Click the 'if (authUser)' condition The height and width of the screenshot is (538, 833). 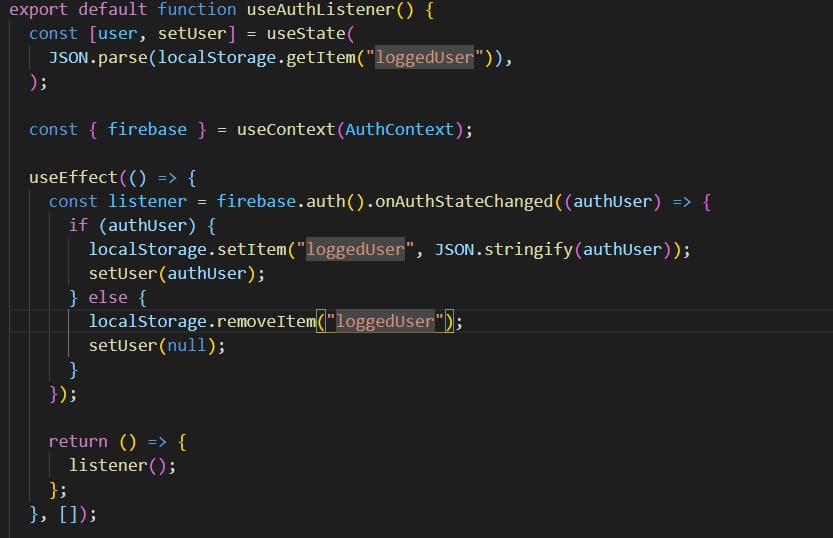click(x=132, y=226)
